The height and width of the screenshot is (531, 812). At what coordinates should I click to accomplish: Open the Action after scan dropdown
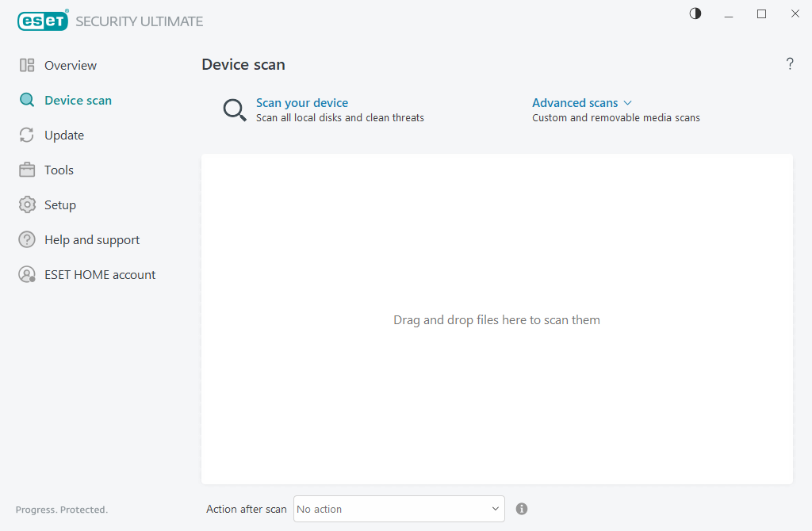(x=399, y=509)
